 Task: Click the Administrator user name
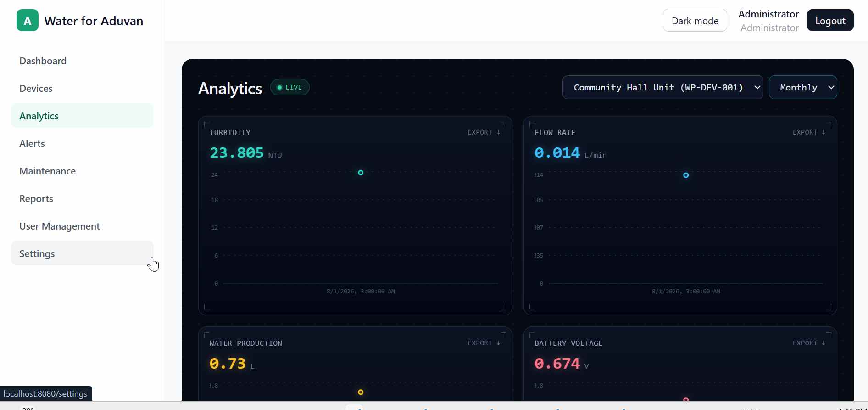click(x=768, y=14)
